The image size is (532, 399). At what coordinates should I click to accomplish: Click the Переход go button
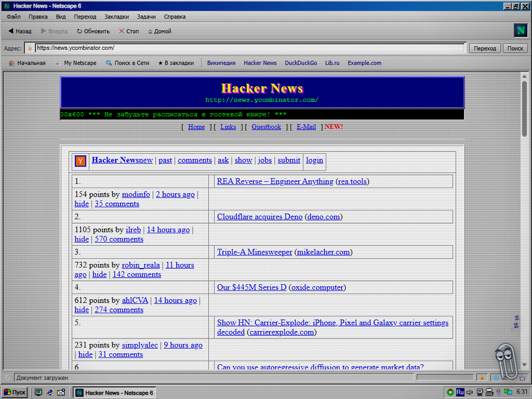point(485,48)
